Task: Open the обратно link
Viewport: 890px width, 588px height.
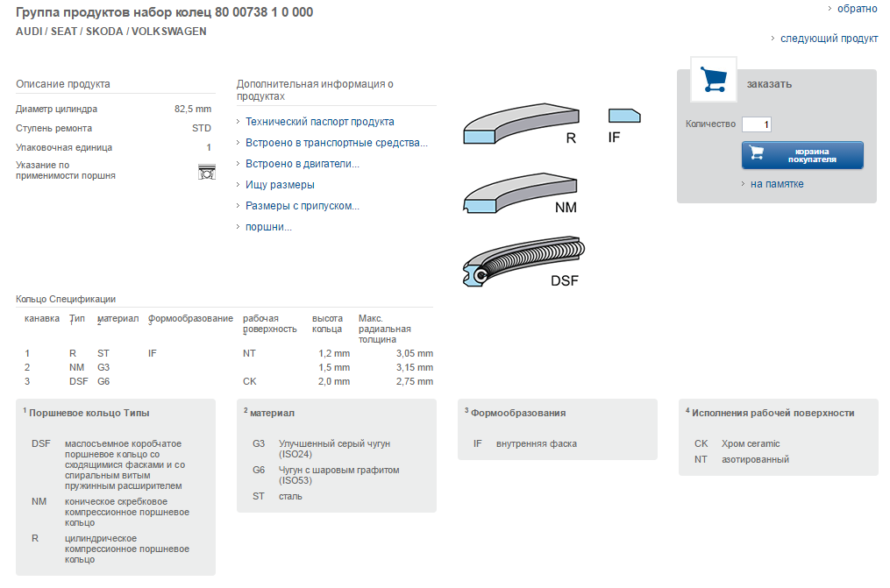Action: pyautogui.click(x=857, y=9)
